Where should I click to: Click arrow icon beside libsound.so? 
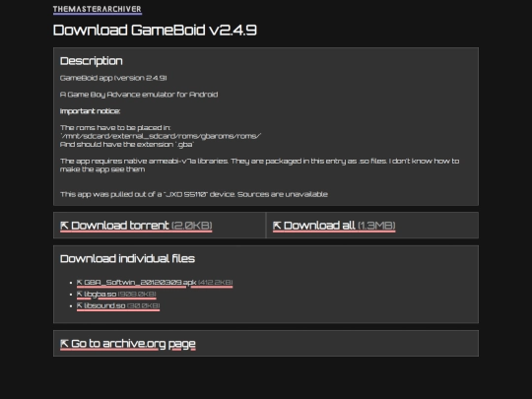click(80, 305)
